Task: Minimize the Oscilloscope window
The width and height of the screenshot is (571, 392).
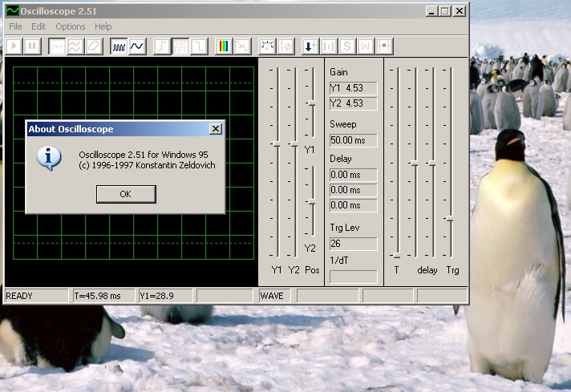Action: (x=431, y=11)
